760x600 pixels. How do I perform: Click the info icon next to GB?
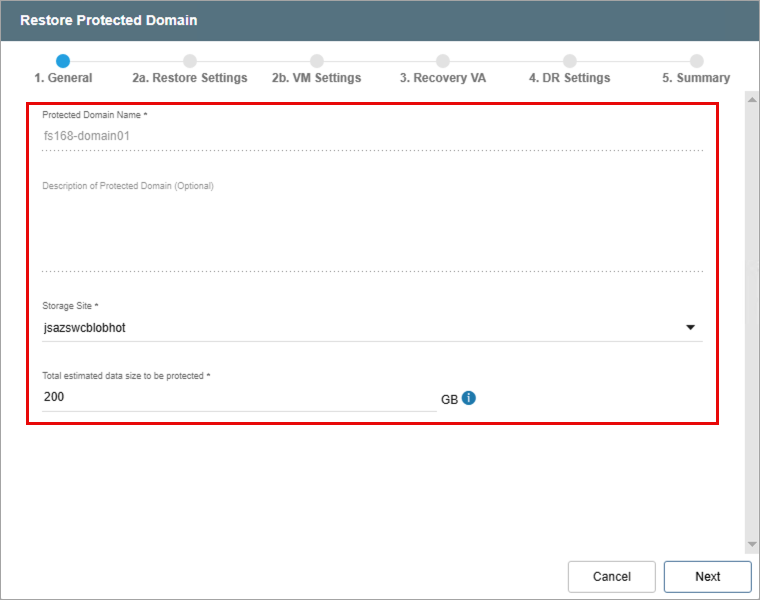pos(469,398)
